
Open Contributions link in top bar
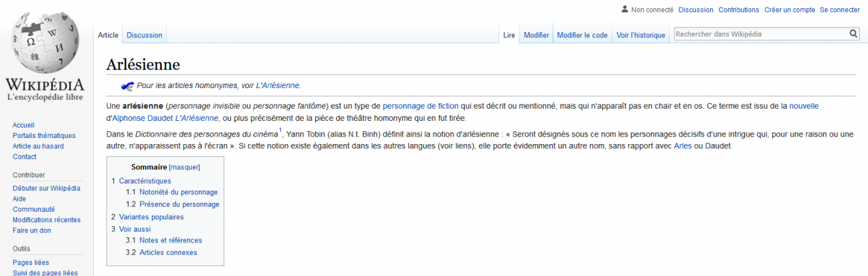pos(739,10)
